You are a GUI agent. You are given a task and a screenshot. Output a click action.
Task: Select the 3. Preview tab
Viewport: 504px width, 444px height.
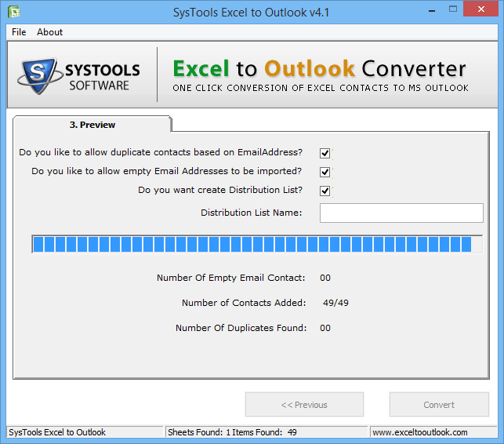pyautogui.click(x=92, y=125)
